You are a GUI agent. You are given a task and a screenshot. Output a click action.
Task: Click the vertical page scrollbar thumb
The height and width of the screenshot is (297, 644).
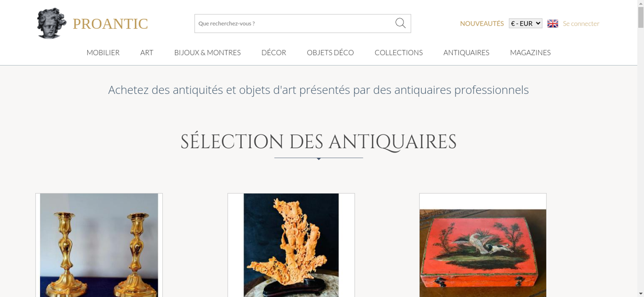[641, 17]
